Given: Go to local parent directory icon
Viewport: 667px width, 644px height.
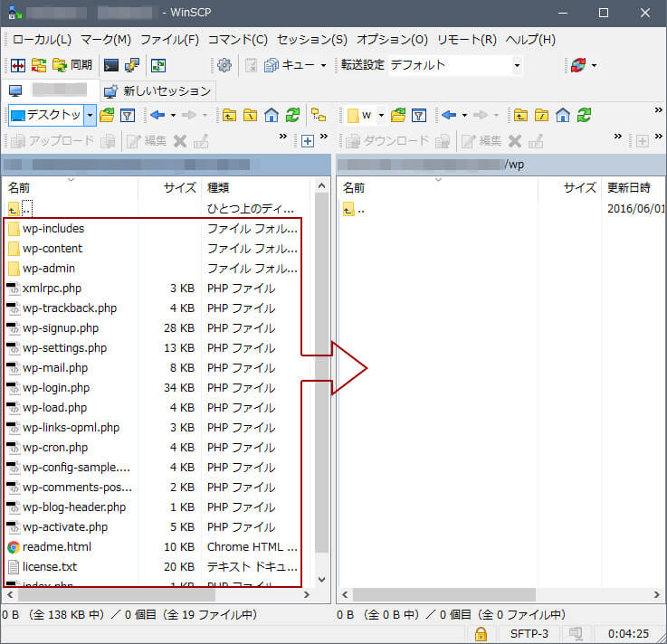Looking at the screenshot, I should pos(229,115).
